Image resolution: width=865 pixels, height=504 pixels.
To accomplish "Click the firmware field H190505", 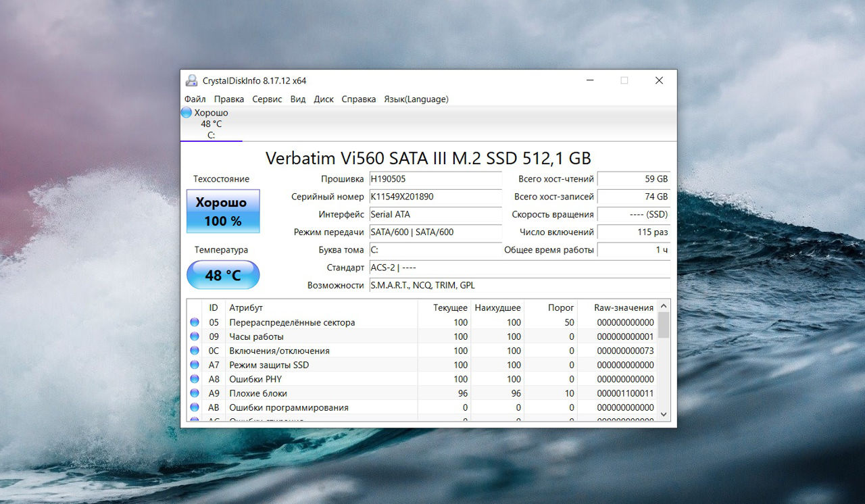I will [435, 179].
